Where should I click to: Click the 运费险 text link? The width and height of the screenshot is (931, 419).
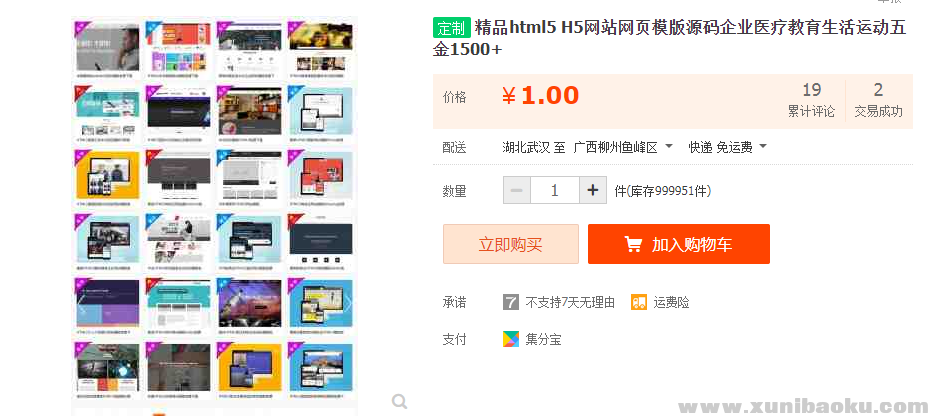click(672, 303)
